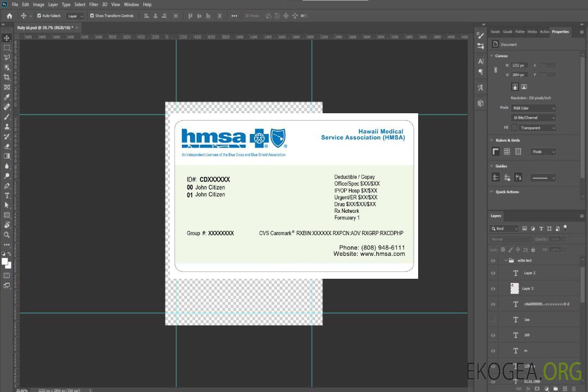Select the Horizontal Type tool
Viewport: 588px width, 392px height.
coord(7,195)
